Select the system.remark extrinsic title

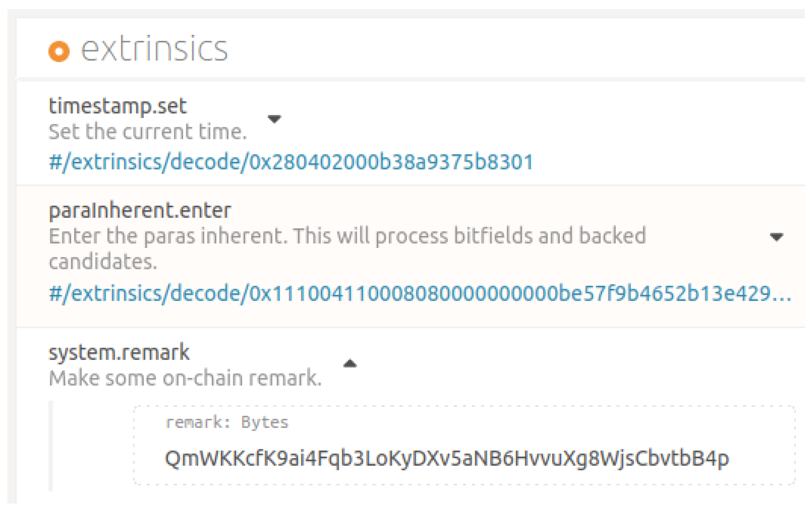[x=119, y=353]
